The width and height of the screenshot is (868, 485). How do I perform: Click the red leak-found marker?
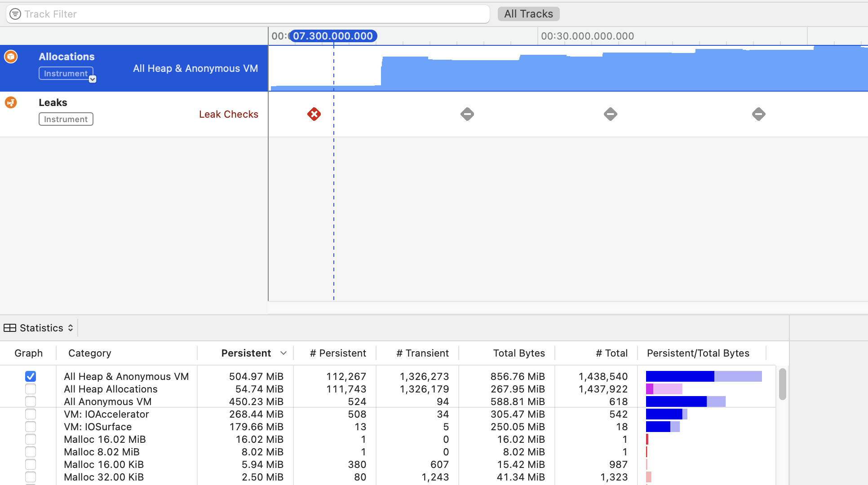click(x=314, y=114)
